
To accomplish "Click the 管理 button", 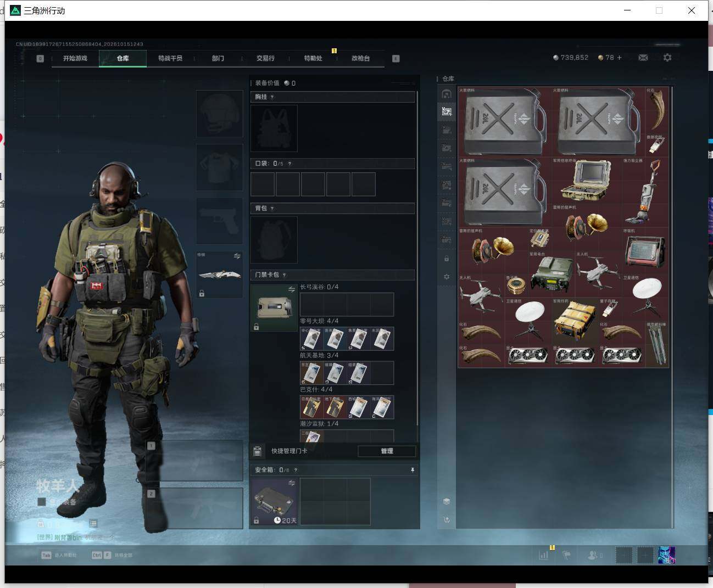I will (x=387, y=451).
